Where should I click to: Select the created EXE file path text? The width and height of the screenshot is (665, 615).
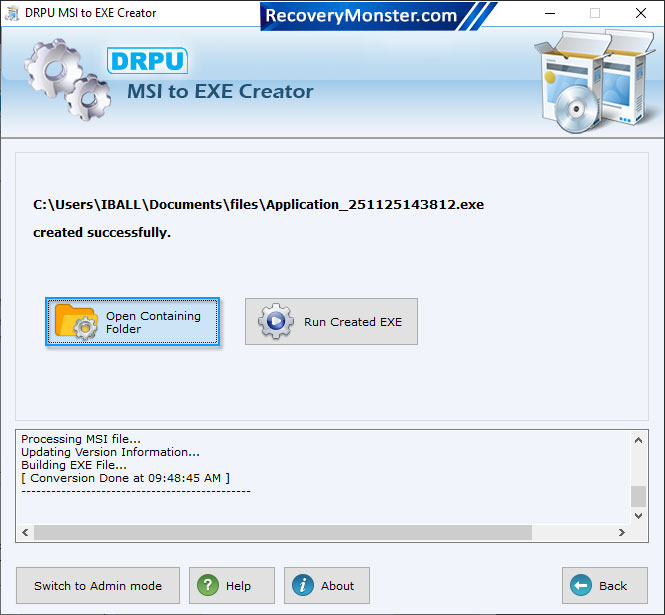click(258, 204)
